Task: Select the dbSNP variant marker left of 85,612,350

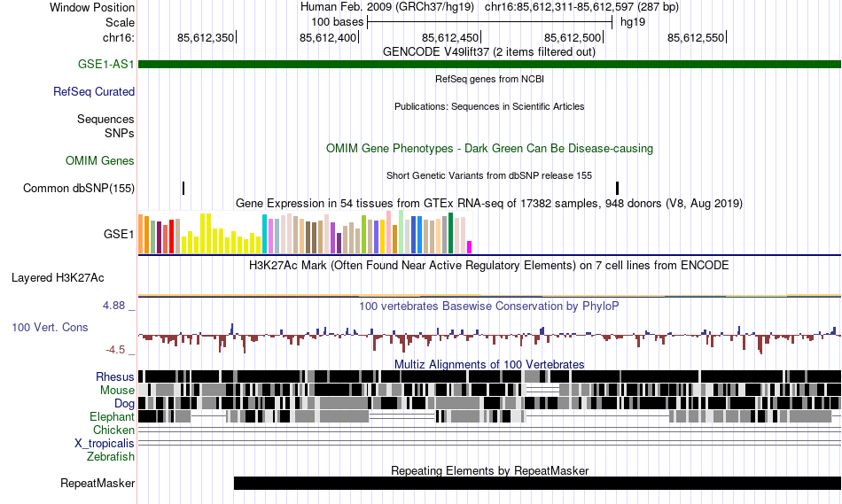Action: tap(183, 188)
